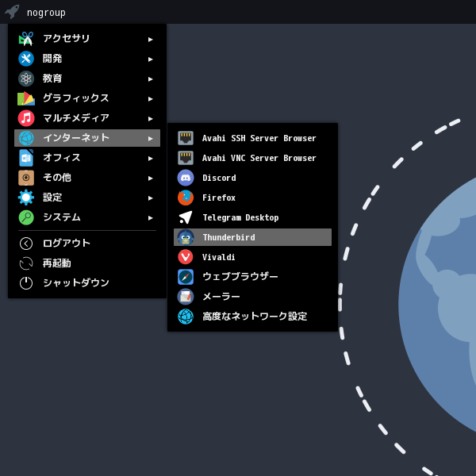Click the colorful swatches icon for グラフィックス

pyautogui.click(x=26, y=98)
